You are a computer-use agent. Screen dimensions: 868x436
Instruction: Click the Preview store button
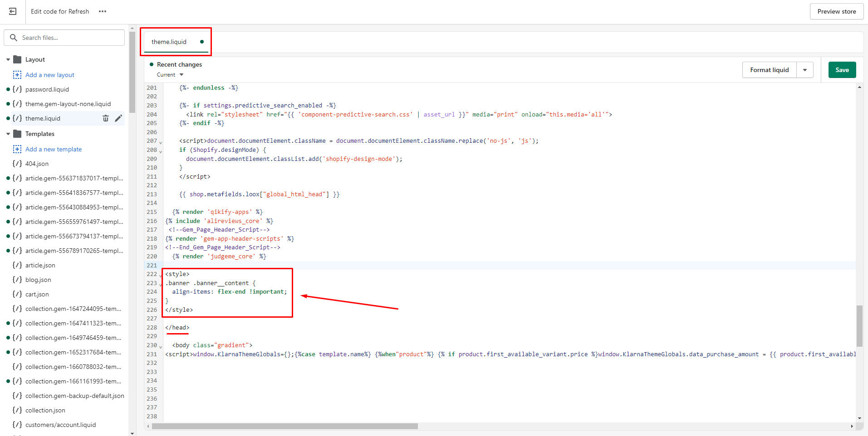tap(837, 11)
